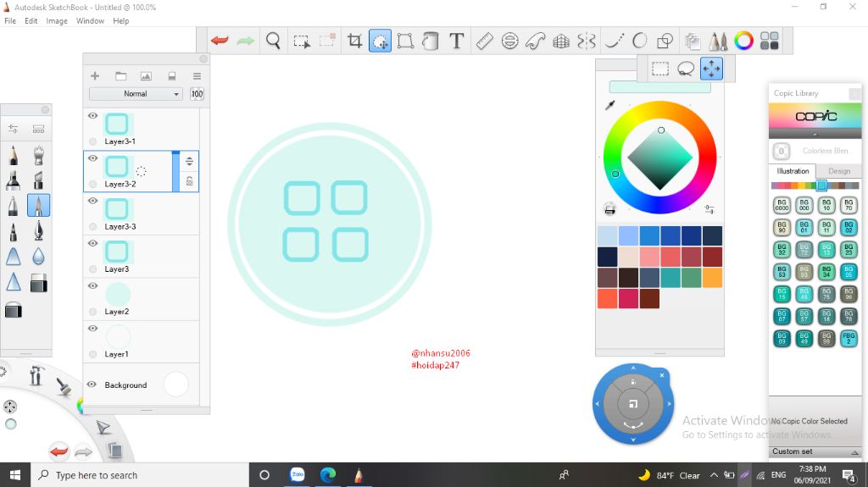Select Copic color FBG 2

[x=849, y=338]
